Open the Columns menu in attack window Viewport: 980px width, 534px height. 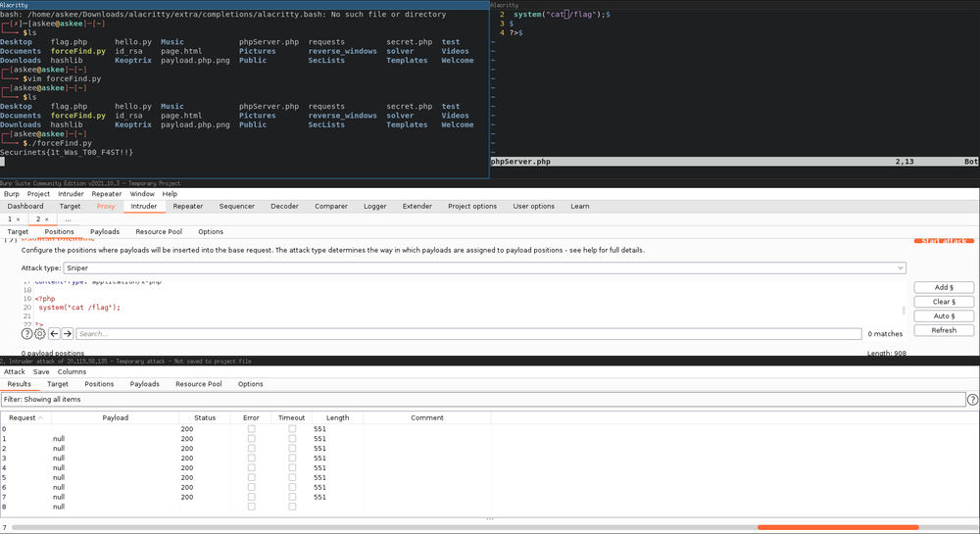(x=72, y=371)
